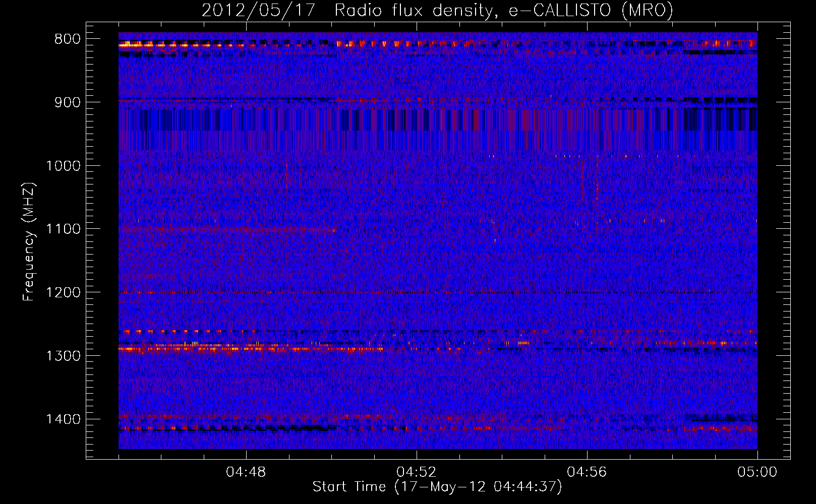Image resolution: width=816 pixels, height=504 pixels.
Task: Click the '900' frequency tick label
Action: [x=67, y=102]
